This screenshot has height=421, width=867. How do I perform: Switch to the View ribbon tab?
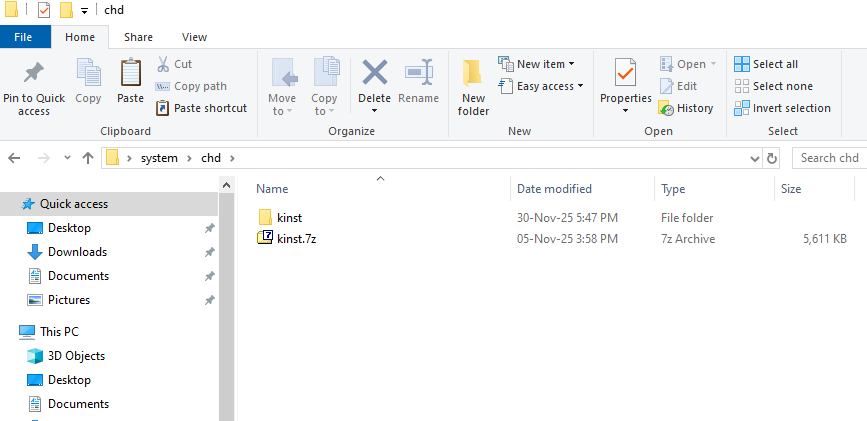pos(194,37)
